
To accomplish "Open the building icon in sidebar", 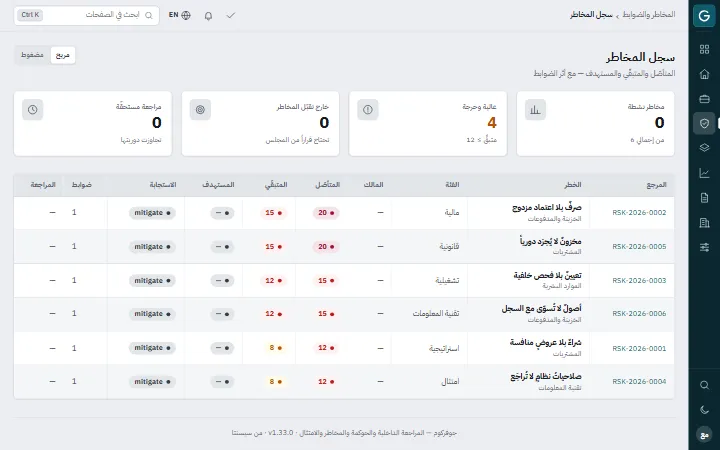I will point(704,223).
